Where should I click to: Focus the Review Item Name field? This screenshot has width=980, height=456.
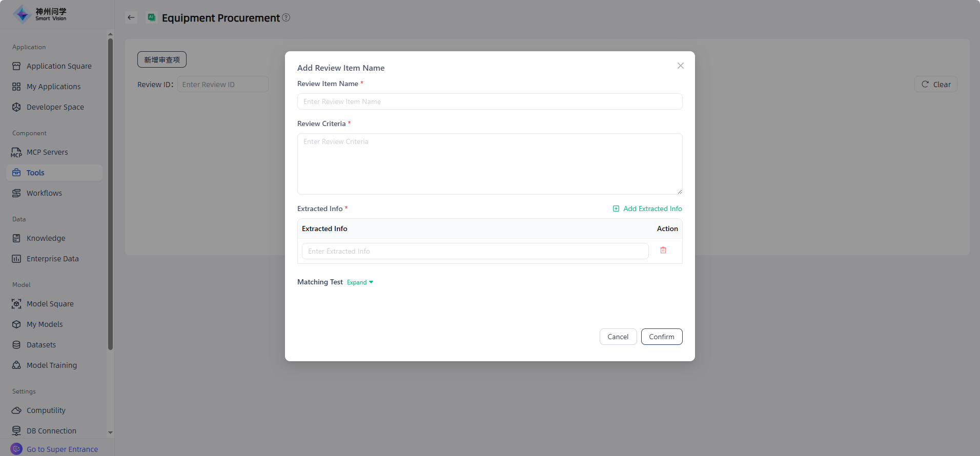click(489, 101)
